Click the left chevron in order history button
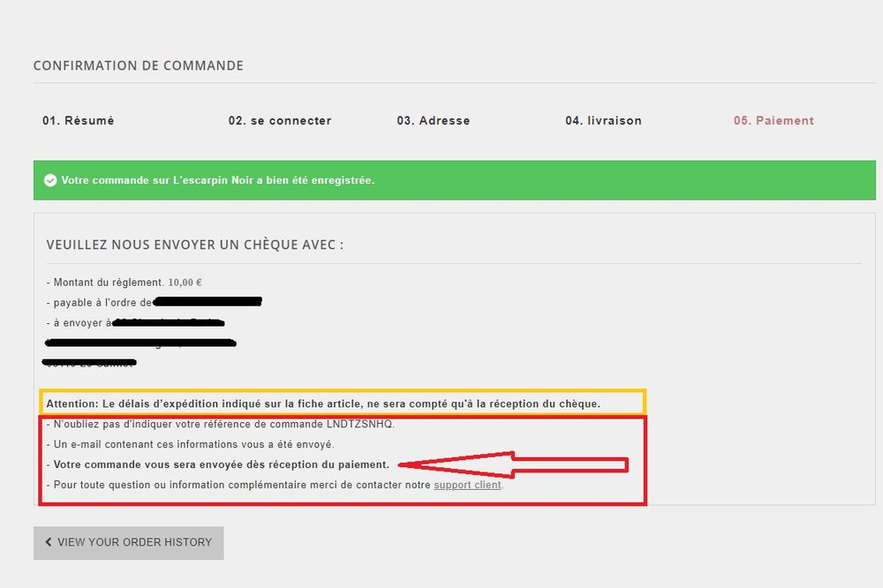 click(49, 542)
